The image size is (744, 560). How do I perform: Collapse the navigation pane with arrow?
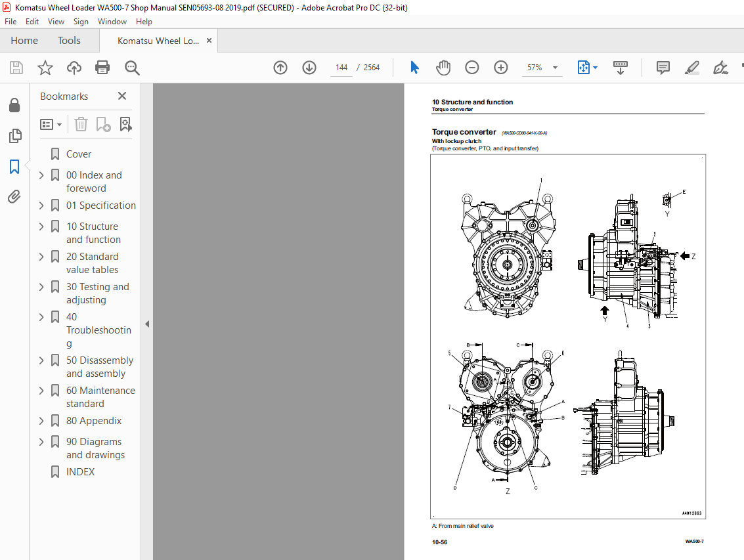tap(147, 324)
